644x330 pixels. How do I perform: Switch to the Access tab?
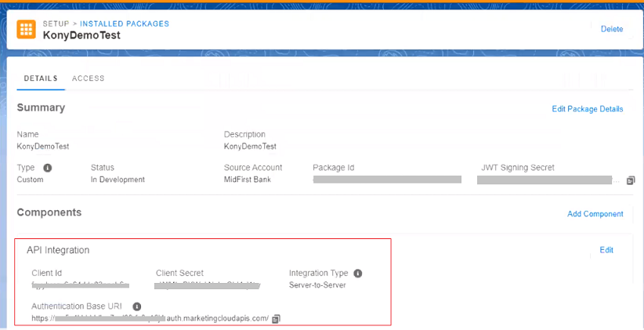tap(89, 78)
